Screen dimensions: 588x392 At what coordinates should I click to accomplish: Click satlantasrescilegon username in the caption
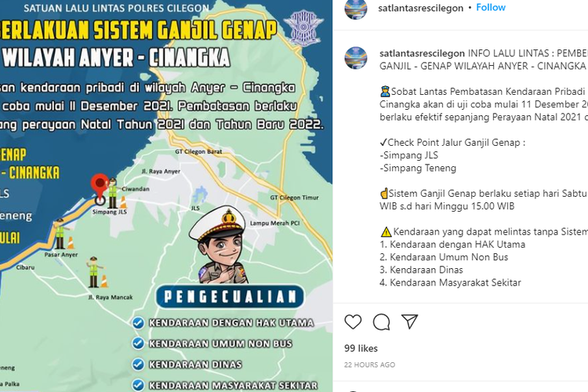click(x=423, y=53)
